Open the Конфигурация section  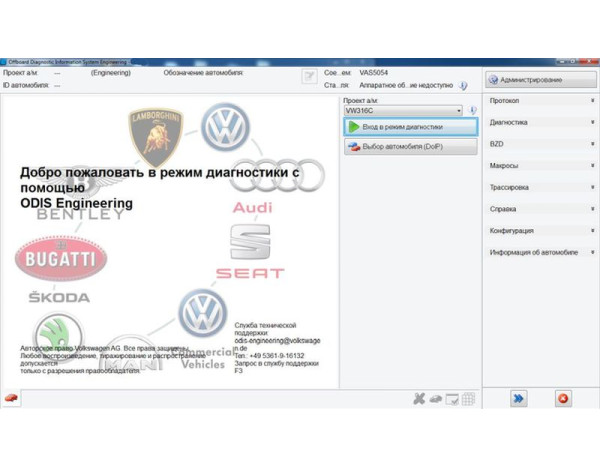point(541,231)
